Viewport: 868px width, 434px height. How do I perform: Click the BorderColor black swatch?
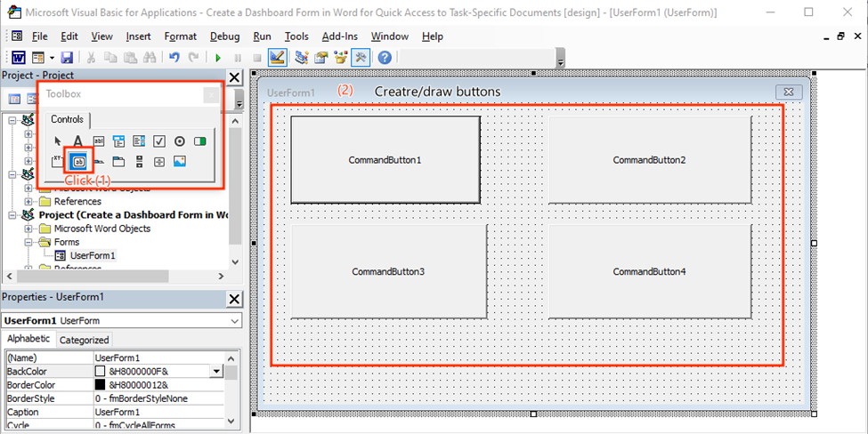click(x=101, y=385)
